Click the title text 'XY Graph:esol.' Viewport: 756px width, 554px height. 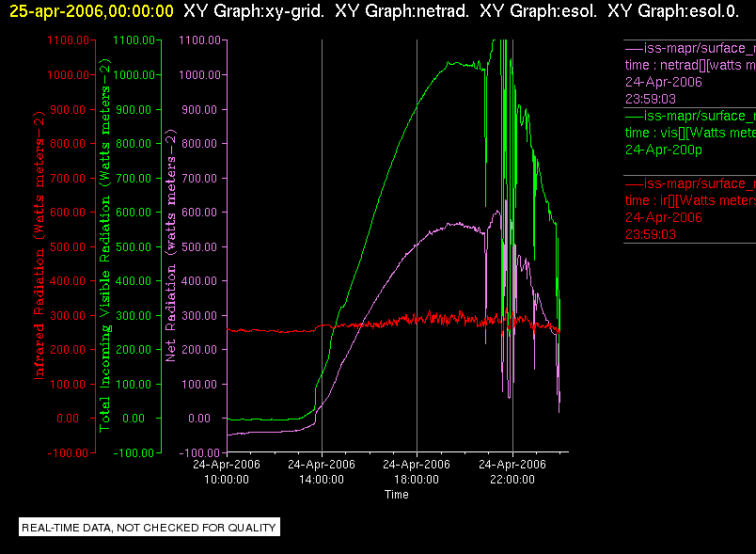pyautogui.click(x=538, y=10)
